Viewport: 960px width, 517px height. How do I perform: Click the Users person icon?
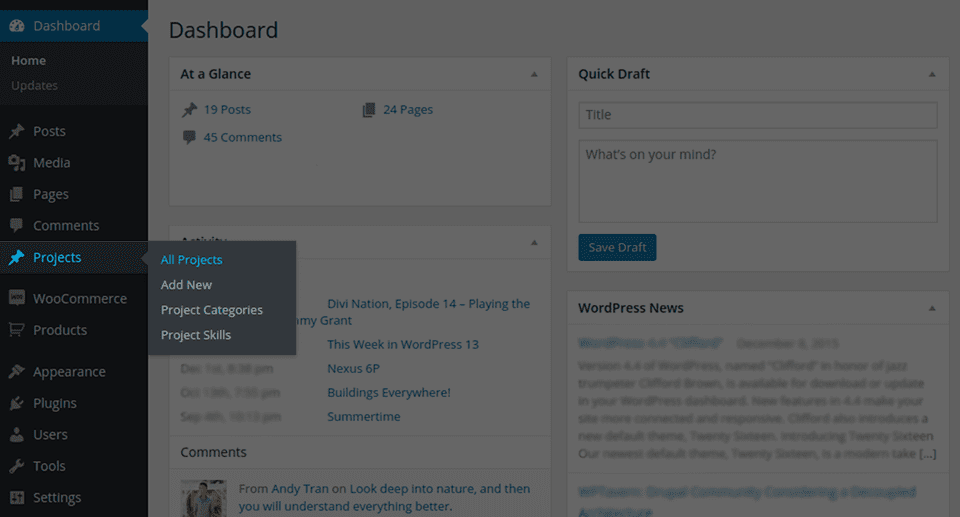17,435
